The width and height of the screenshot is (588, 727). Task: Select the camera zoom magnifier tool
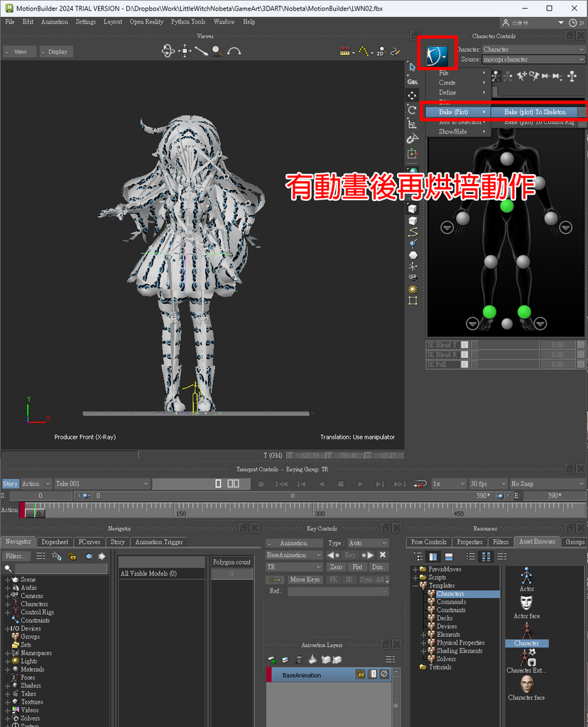[217, 51]
